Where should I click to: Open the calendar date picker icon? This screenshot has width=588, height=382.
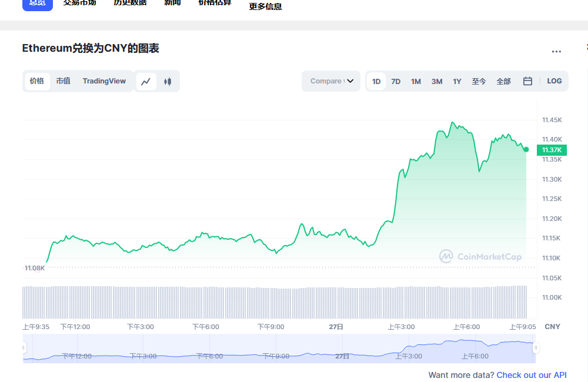(527, 81)
